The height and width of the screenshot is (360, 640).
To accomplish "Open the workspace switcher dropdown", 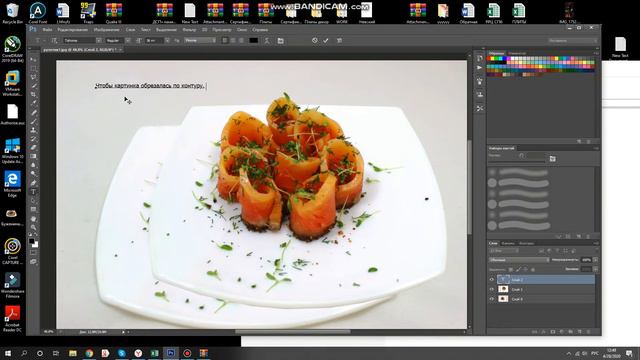I will tap(572, 40).
